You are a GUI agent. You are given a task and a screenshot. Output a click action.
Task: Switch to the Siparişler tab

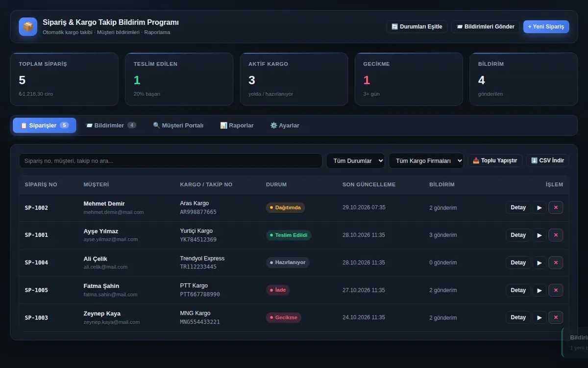click(45, 126)
